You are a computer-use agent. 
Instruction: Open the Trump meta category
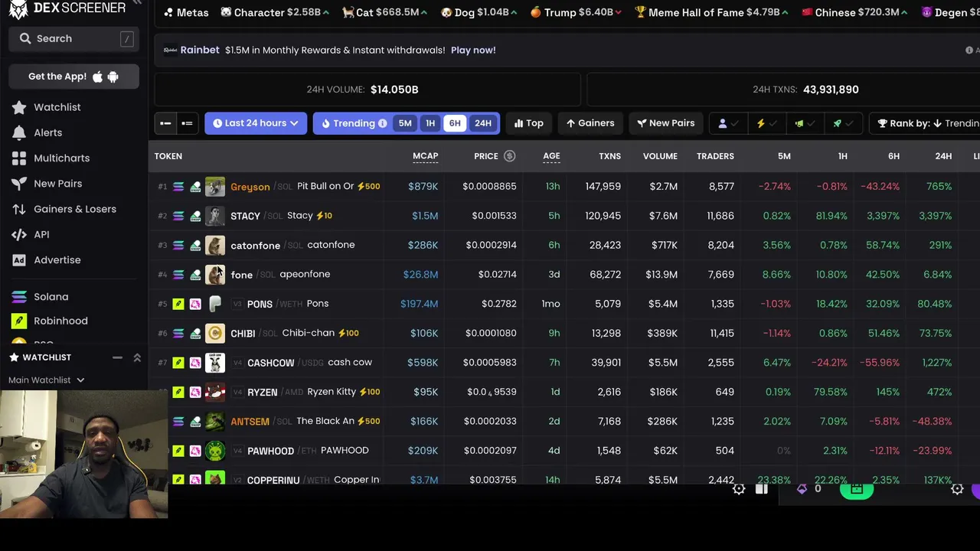tap(577, 12)
